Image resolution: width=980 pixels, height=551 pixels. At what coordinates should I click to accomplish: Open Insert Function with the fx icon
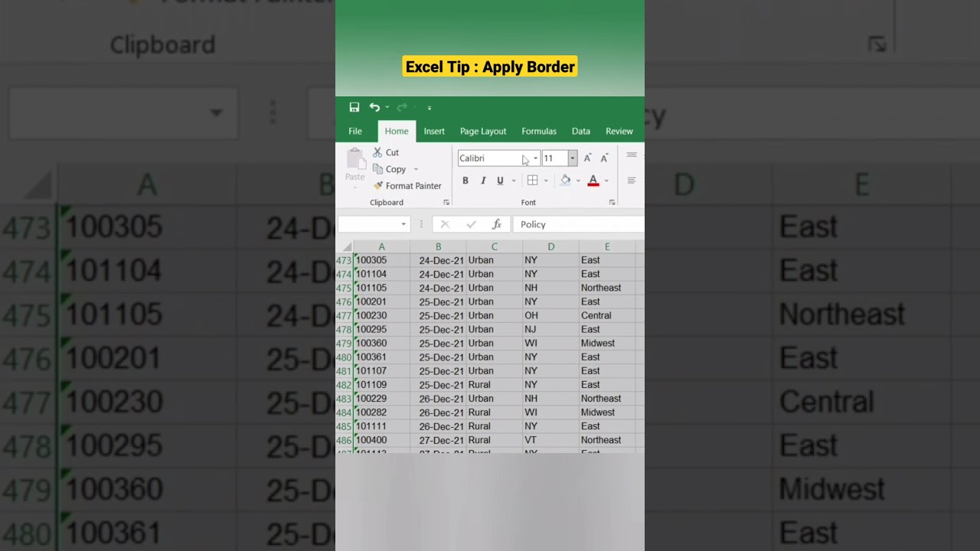tap(497, 224)
